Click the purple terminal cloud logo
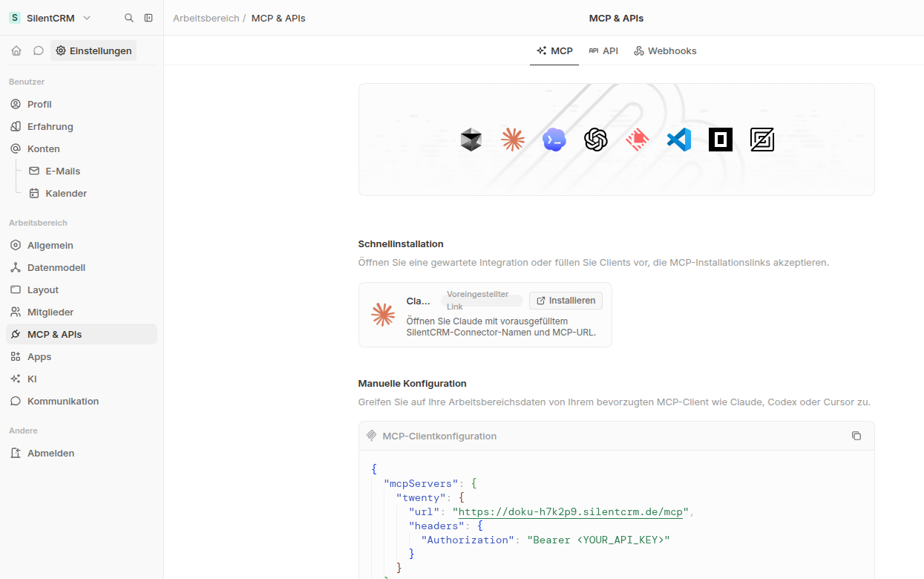Screen dimensions: 924x579 [x=554, y=140]
